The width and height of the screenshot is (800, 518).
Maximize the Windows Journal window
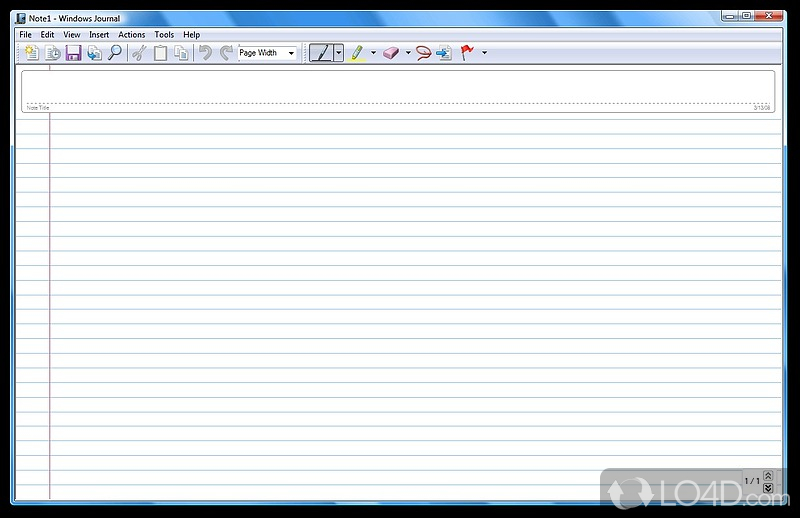click(x=746, y=16)
